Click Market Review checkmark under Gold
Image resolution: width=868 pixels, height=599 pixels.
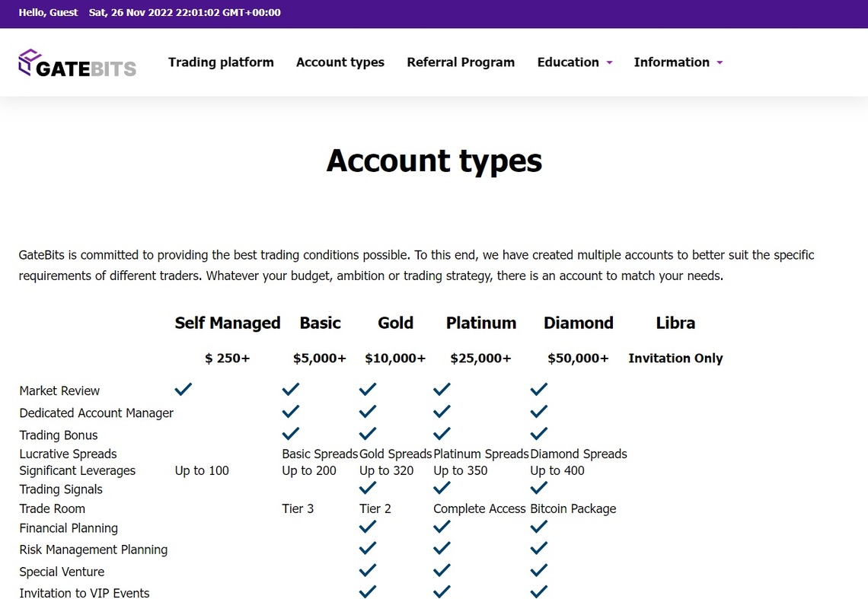coord(368,389)
